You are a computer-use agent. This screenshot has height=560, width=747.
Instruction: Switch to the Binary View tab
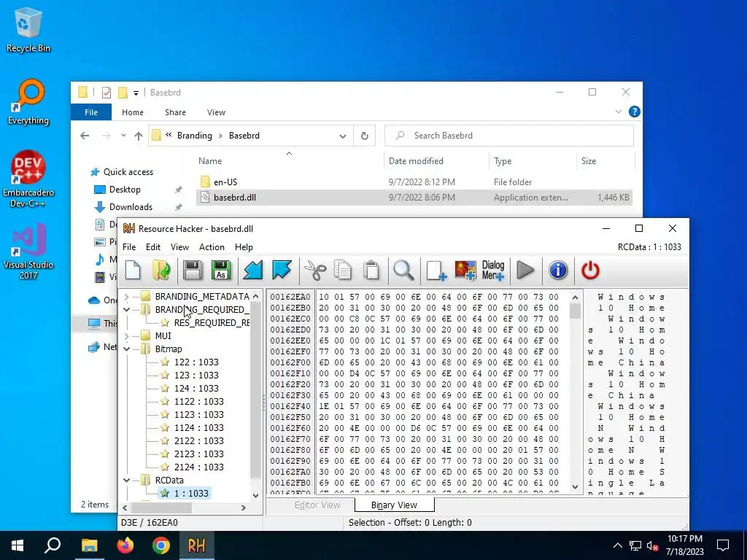(394, 505)
